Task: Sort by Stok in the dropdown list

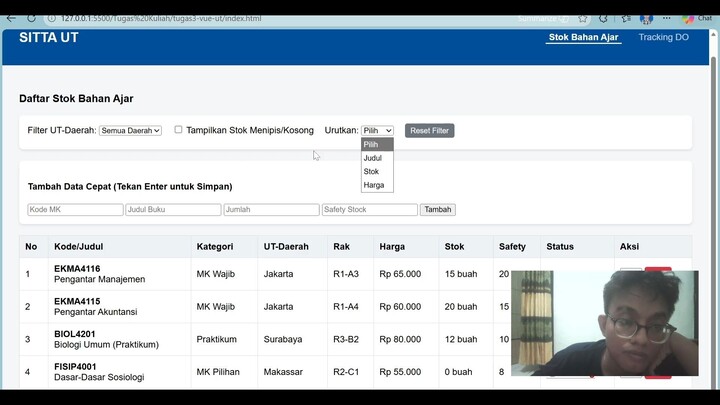Action: coord(377,171)
